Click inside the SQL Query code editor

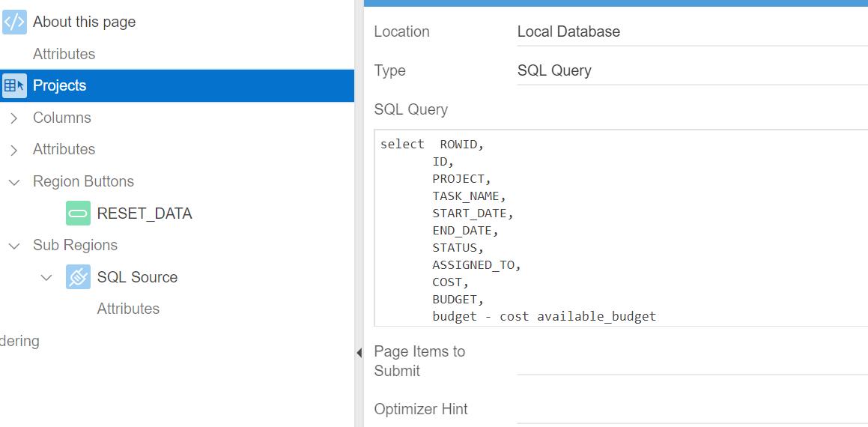coord(621,228)
